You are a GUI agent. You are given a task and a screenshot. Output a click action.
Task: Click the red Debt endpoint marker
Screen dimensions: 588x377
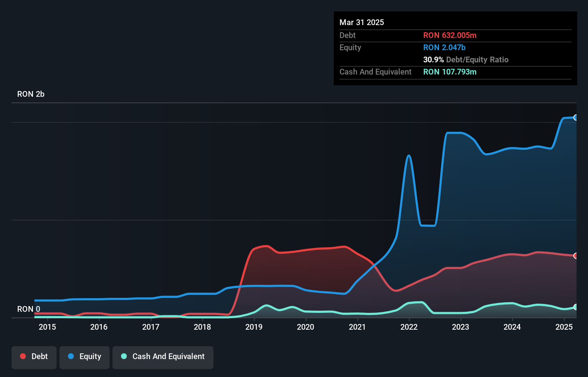point(576,256)
